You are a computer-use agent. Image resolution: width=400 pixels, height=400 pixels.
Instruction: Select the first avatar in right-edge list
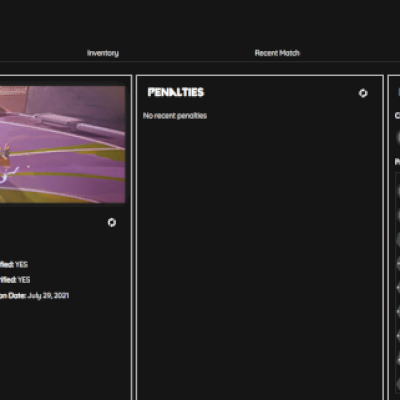(398, 191)
